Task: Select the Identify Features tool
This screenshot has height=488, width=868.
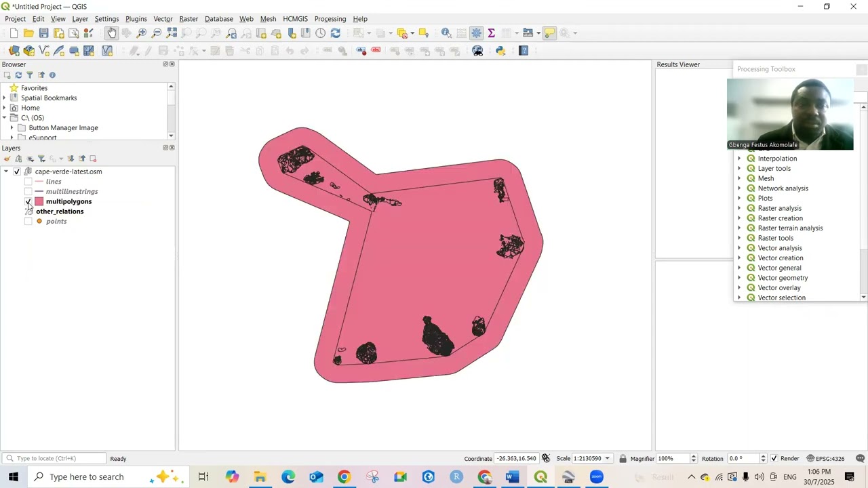Action: [446, 33]
